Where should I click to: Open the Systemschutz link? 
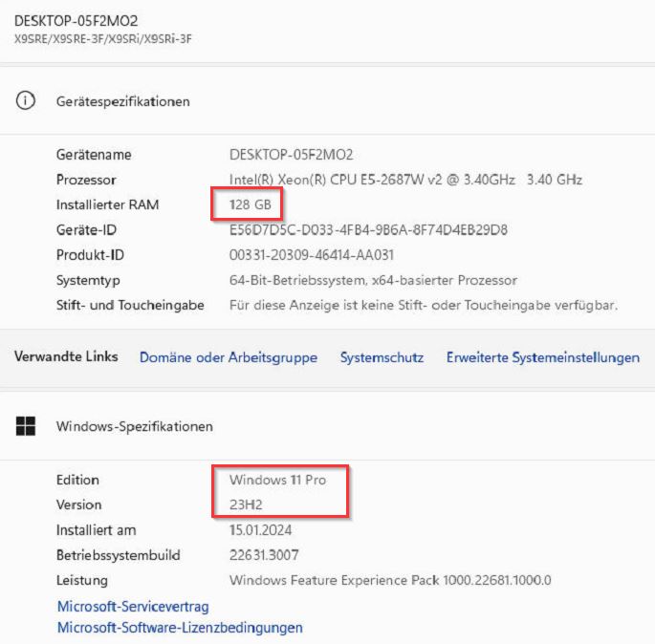(382, 357)
